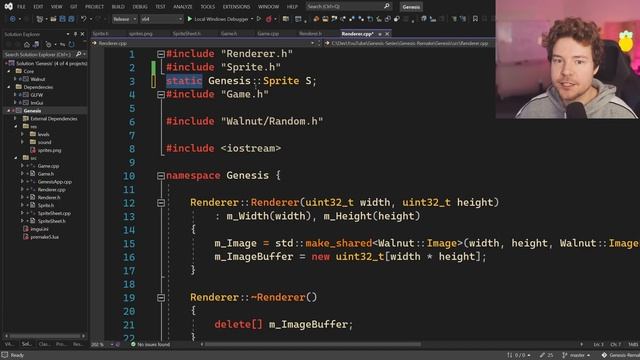This screenshot has width=640, height=360.
Task: Collapse the Renderer constructor at line 12
Action: click(161, 203)
